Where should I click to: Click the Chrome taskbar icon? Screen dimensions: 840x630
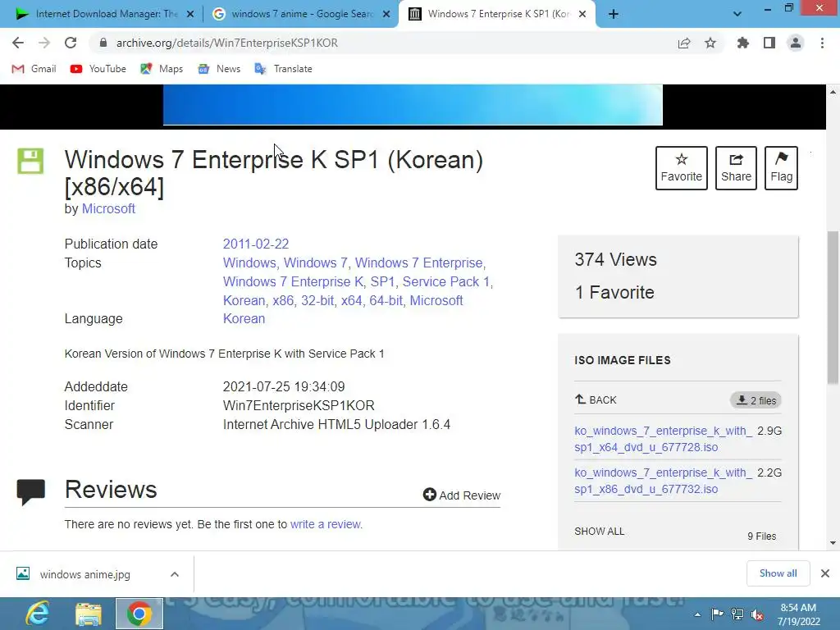[x=139, y=614]
